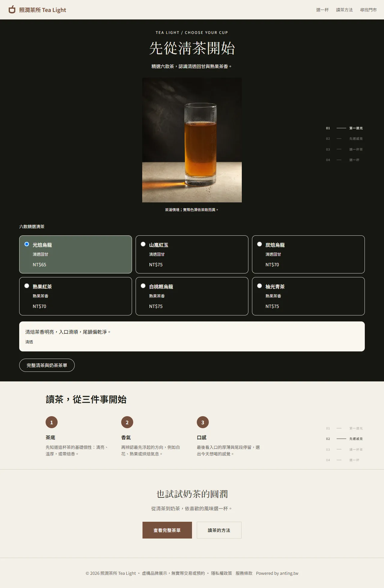The height and width of the screenshot is (588, 384).
Task: Jump to 02 先選感覺 in upper section nav
Action: click(x=344, y=139)
